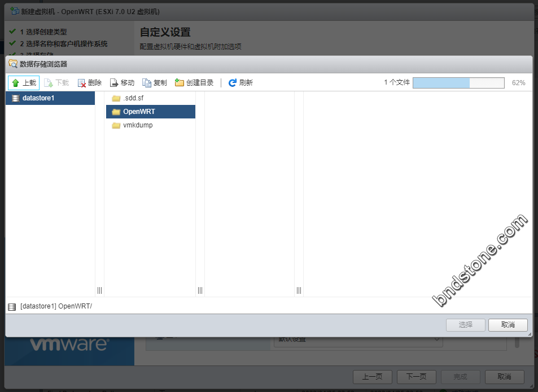Click the OpenWRT folder icon
Image resolution: width=538 pixels, height=392 pixels.
pyautogui.click(x=116, y=112)
